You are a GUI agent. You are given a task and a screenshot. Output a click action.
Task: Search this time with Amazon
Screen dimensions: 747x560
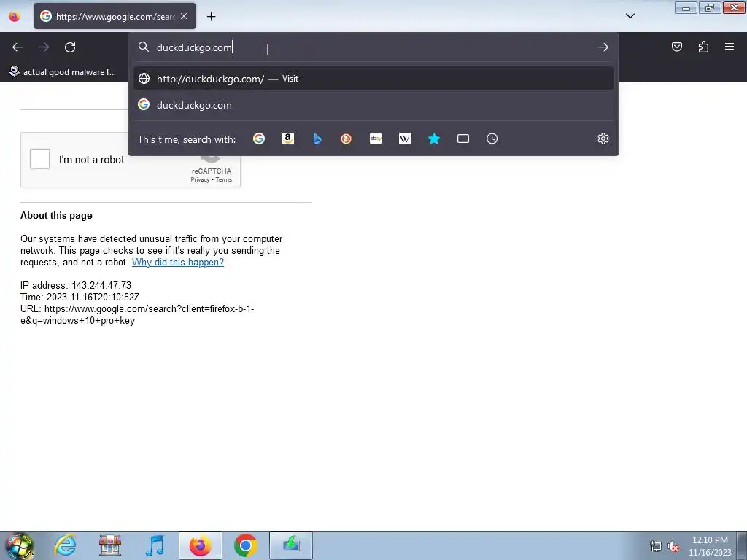pos(287,139)
